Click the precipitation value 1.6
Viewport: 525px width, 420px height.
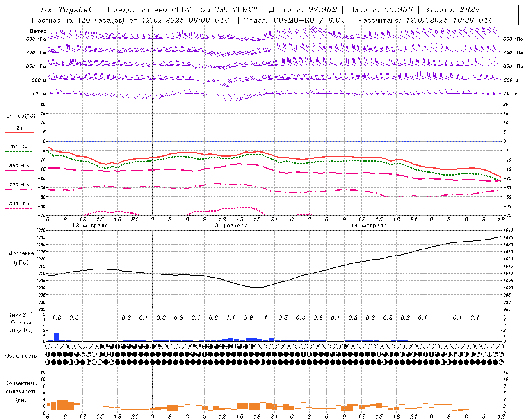pos(56,318)
